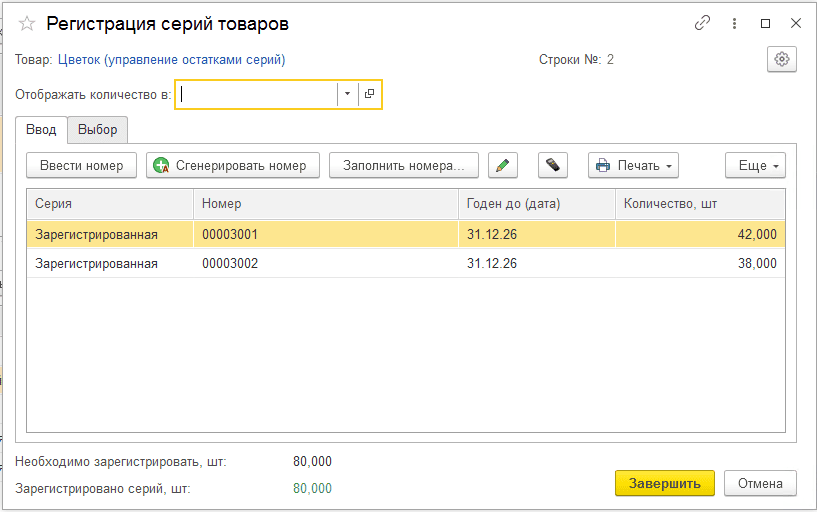Maximize the Регистрация серий товаров window
The height and width of the screenshot is (512, 817).
765,23
